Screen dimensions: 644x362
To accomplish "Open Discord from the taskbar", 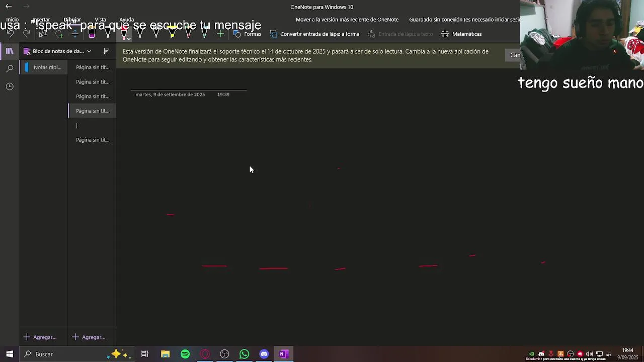I will click(x=264, y=354).
